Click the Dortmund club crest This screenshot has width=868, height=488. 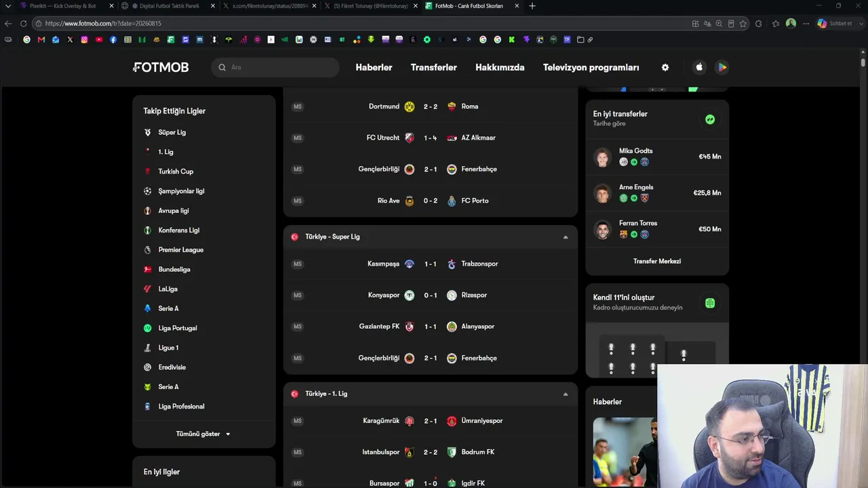coord(409,106)
